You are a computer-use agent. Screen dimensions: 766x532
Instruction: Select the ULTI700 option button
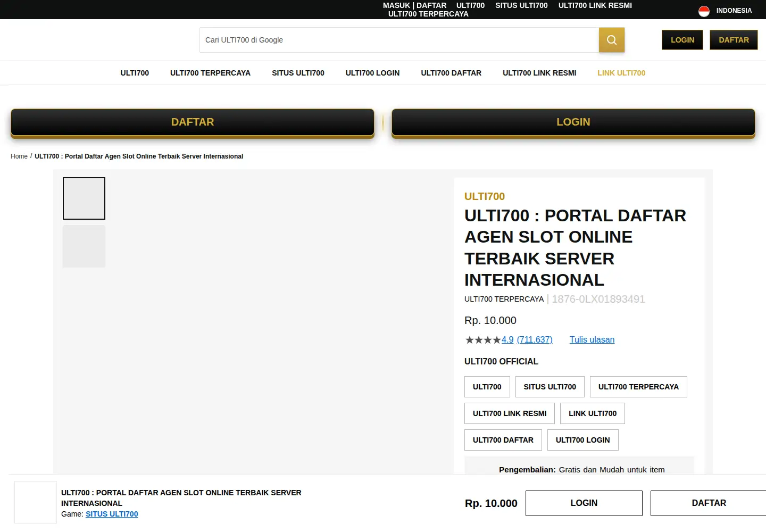click(487, 387)
